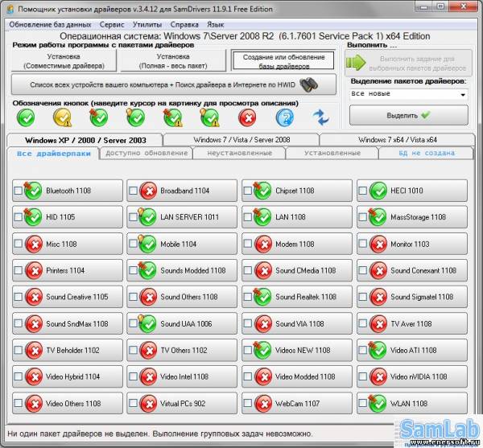Screen dimensions: 483x448
Task: Click the green checkmark legend icon
Action: coord(26,118)
